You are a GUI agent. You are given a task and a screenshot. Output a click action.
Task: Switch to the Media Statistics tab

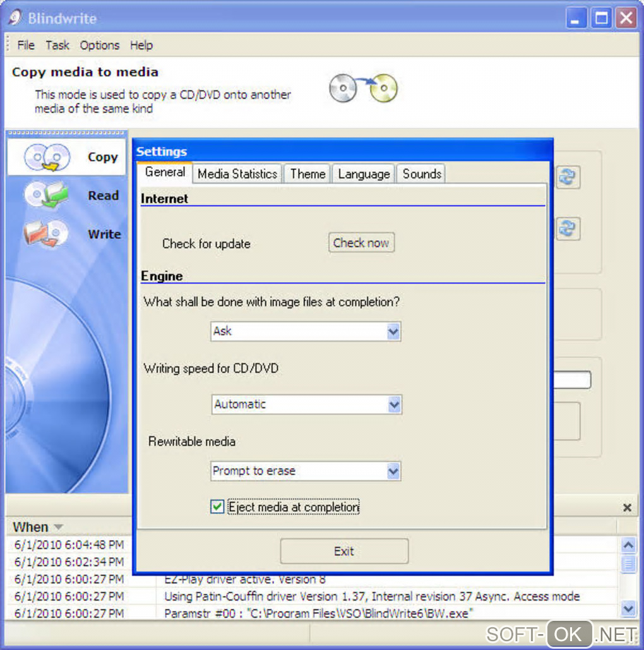pyautogui.click(x=237, y=174)
